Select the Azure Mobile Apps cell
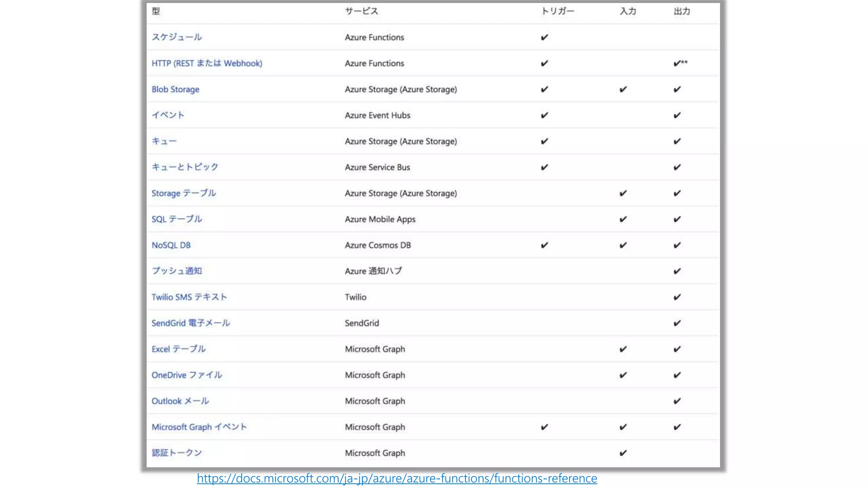This screenshot has height=488, width=868. coord(380,219)
